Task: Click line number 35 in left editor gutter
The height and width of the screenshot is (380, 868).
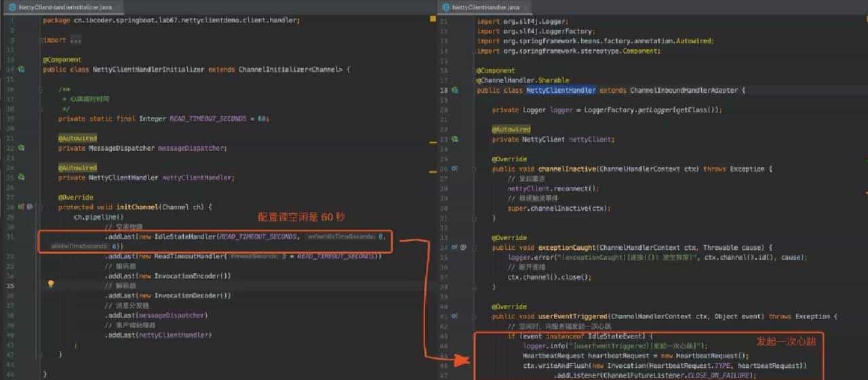Action: pos(10,285)
